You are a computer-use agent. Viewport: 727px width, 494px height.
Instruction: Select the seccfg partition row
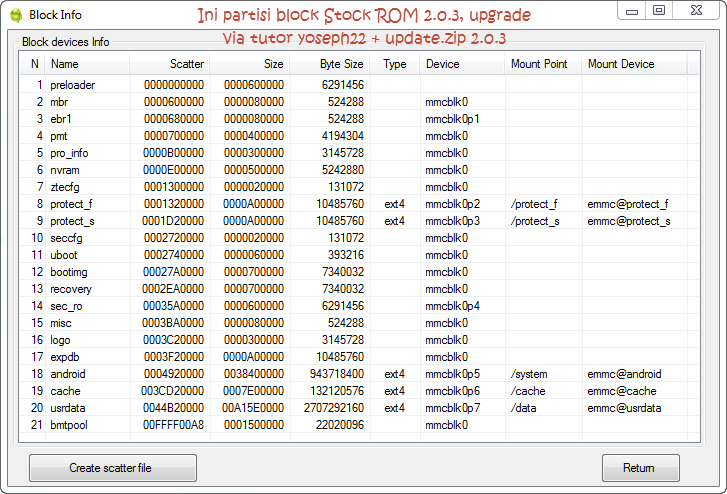[360, 238]
